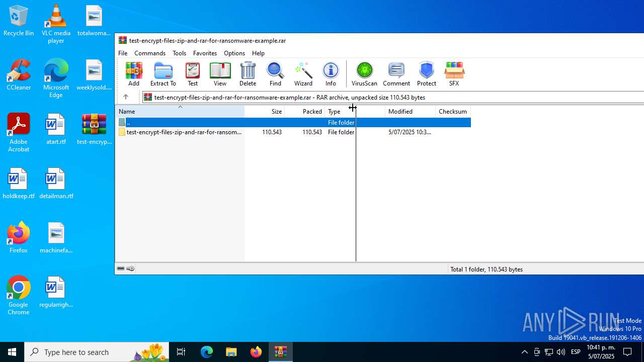
Task: Open File Explorer from the taskbar
Action: [x=231, y=352]
